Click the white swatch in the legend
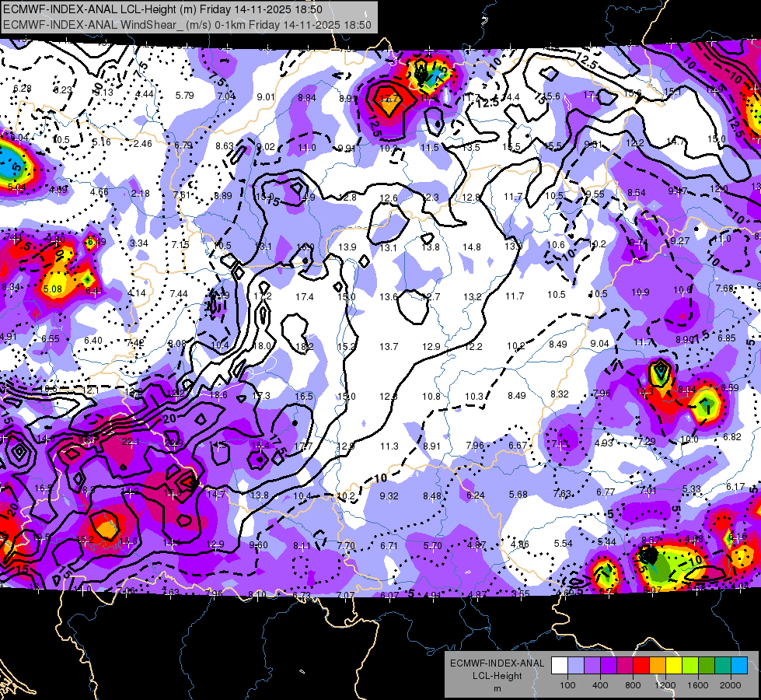The height and width of the screenshot is (700, 761). pos(560,665)
